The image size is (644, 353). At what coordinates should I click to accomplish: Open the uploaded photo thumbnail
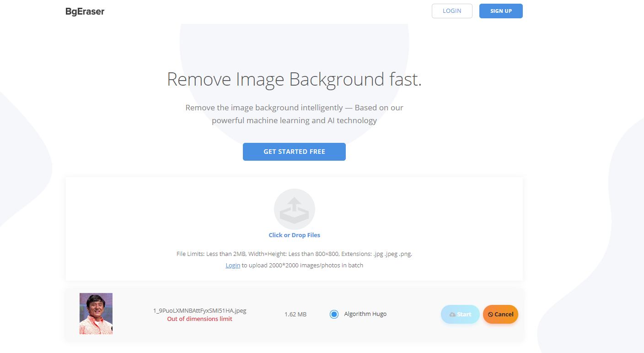[96, 314]
